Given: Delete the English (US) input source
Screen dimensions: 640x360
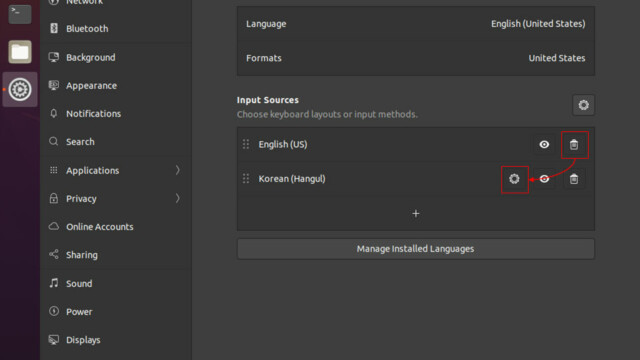Looking at the screenshot, I should 574,144.
